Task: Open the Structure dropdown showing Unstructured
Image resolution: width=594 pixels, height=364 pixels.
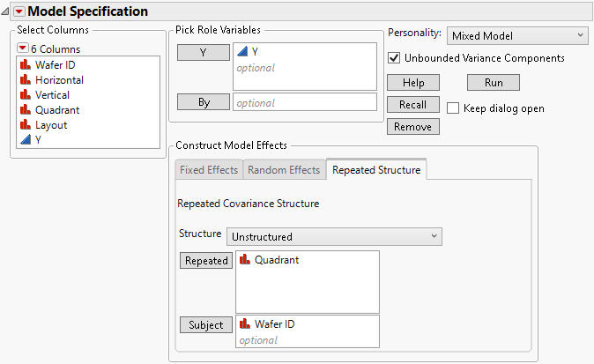Action: click(x=334, y=236)
